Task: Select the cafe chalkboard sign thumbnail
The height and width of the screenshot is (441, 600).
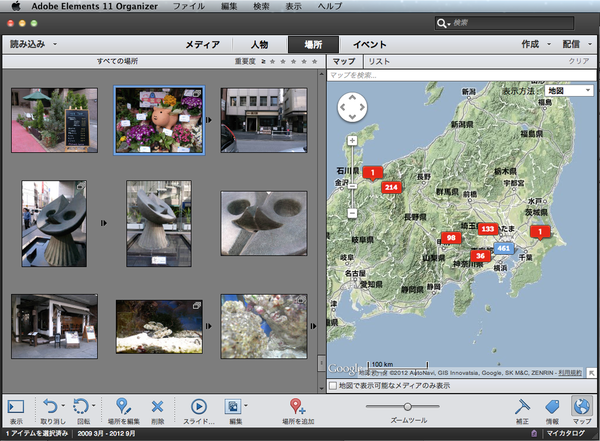Action: point(54,120)
